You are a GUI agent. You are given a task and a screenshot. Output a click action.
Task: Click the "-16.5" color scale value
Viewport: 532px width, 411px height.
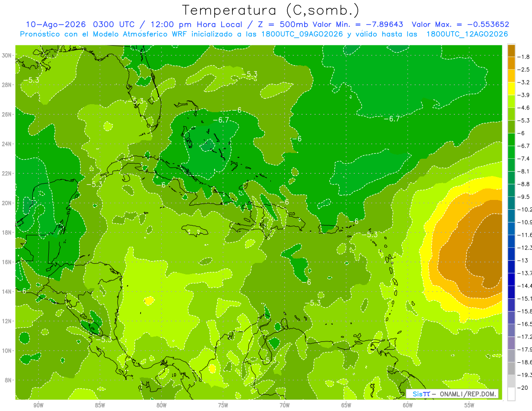tap(525, 324)
